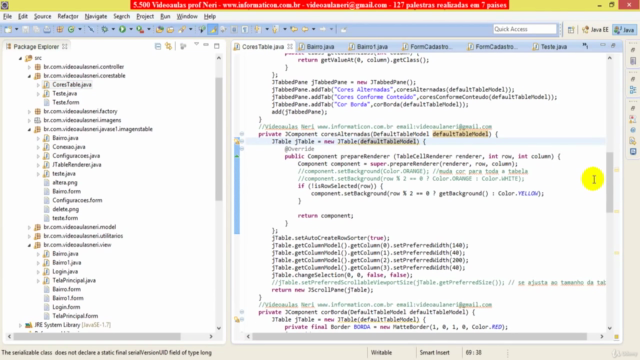Viewport: 640px width, 360px height.
Task: Click the Open Perspective icon
Action: point(571,29)
